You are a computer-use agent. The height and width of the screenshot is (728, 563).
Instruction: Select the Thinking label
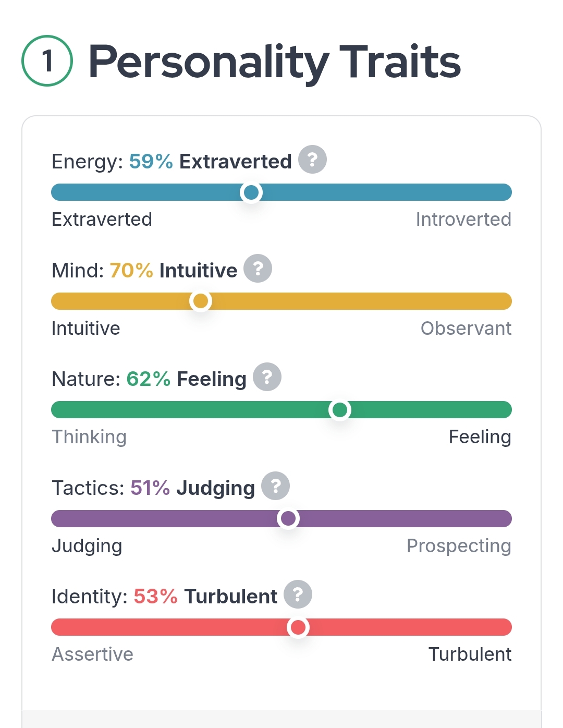coord(89,437)
